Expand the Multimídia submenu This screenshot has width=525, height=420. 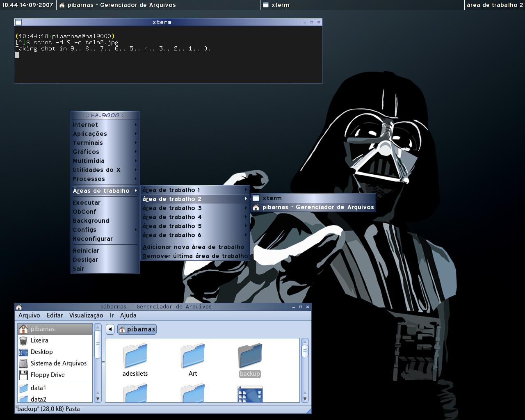click(105, 161)
